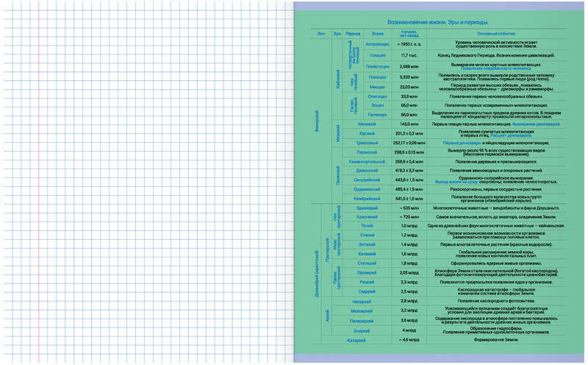Click the 'Юрский' period cell
The image size is (588, 365).
point(366,134)
